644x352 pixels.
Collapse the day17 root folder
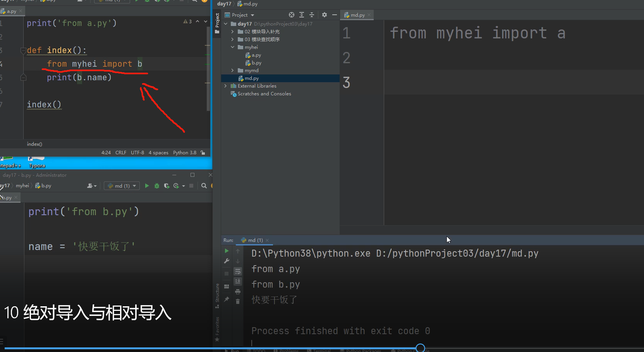point(226,24)
